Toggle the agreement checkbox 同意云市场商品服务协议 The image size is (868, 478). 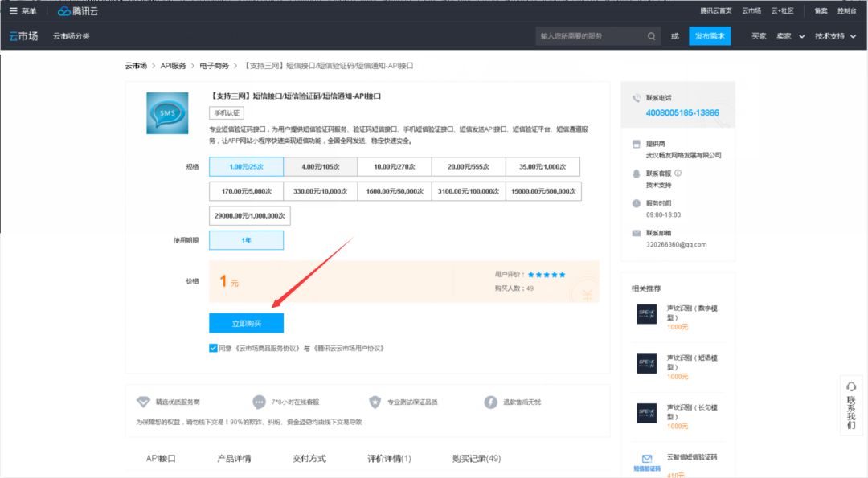tap(213, 348)
